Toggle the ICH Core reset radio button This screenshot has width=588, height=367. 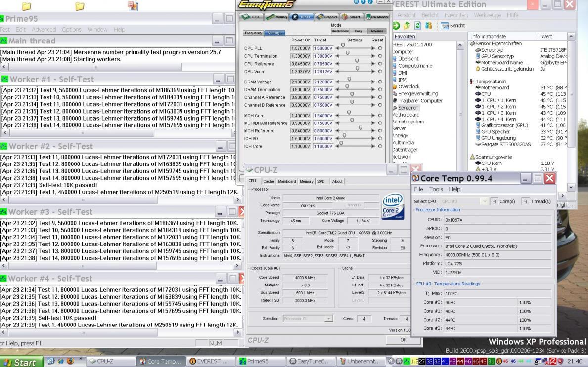pyautogui.click(x=380, y=146)
